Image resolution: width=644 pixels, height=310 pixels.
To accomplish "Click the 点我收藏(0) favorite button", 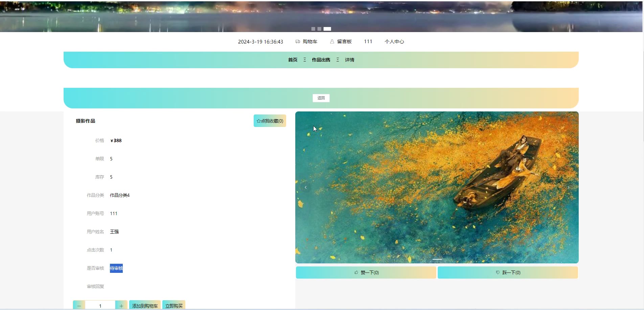I will coord(270,121).
